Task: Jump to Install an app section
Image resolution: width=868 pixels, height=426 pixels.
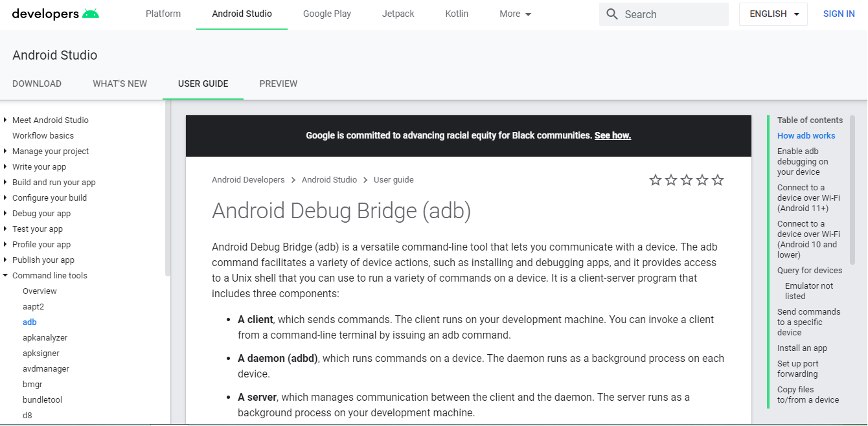Action: (802, 348)
